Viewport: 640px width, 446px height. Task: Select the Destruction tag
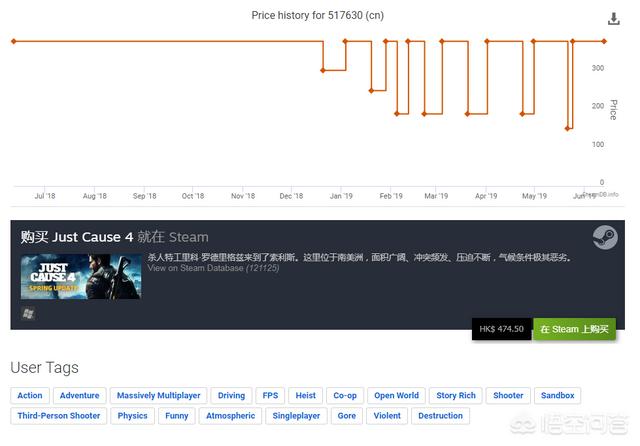tap(440, 416)
